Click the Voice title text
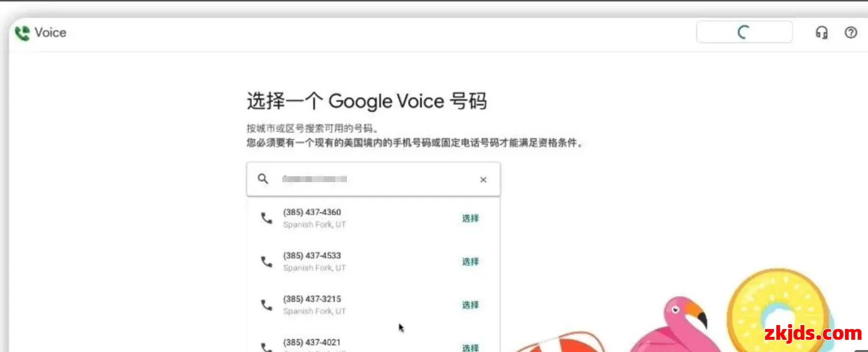 click(x=50, y=33)
